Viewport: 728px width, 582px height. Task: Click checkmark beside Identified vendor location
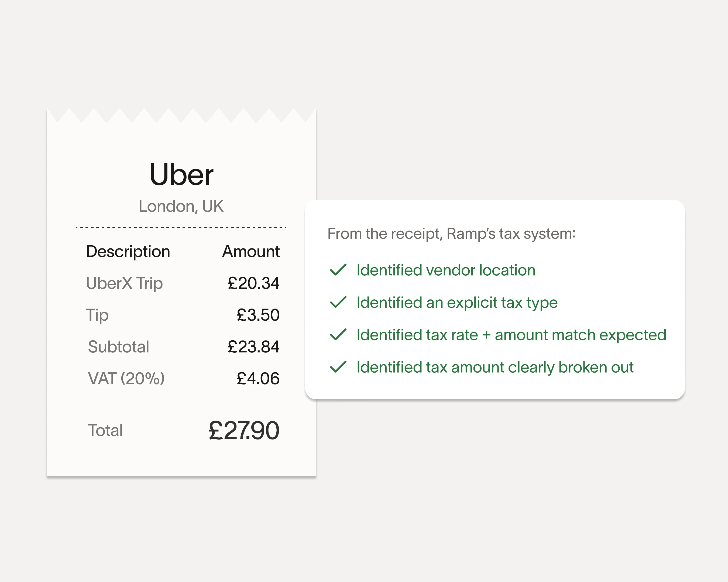click(338, 270)
